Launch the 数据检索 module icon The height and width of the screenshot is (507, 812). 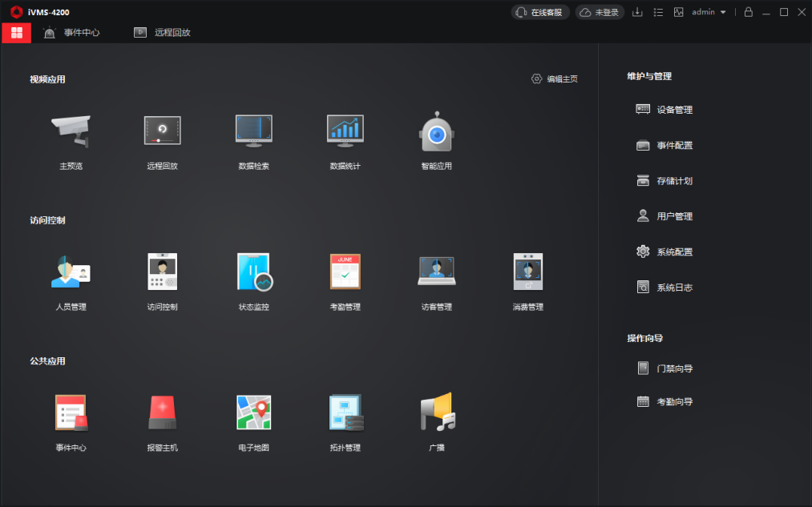253,132
